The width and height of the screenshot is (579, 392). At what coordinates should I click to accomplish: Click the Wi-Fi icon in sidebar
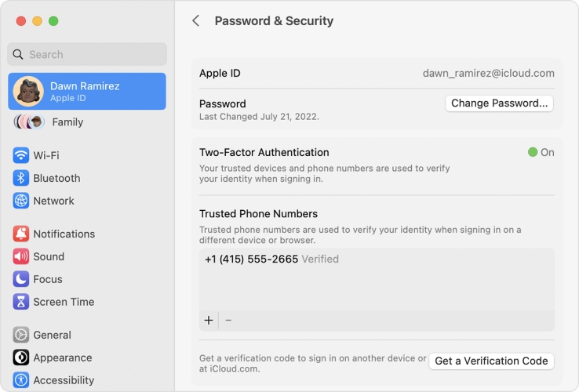point(21,155)
